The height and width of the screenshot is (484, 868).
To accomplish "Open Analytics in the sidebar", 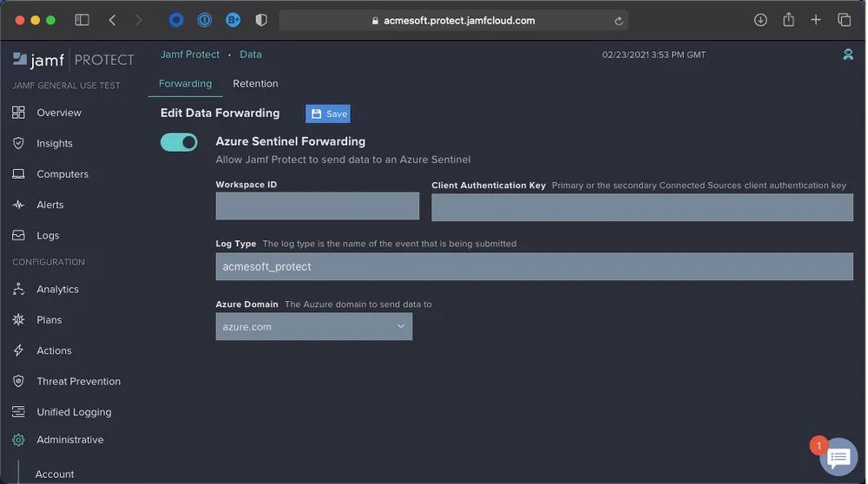I will (57, 289).
